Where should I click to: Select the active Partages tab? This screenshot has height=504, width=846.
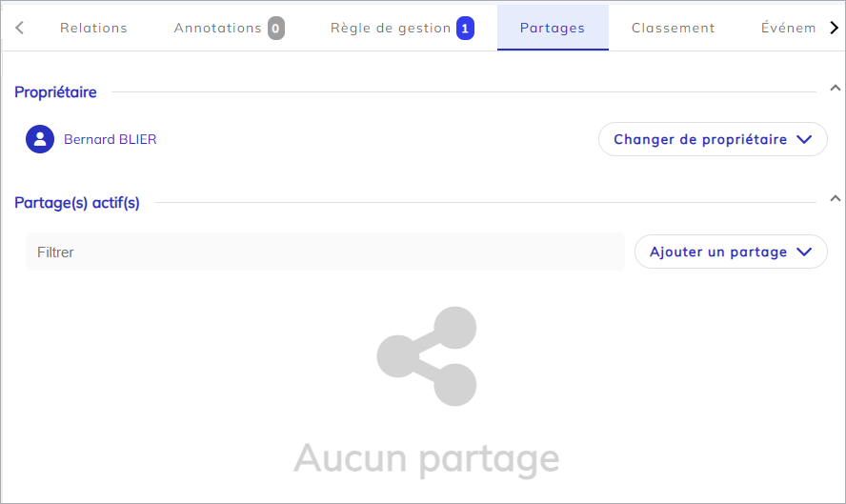[x=553, y=28]
